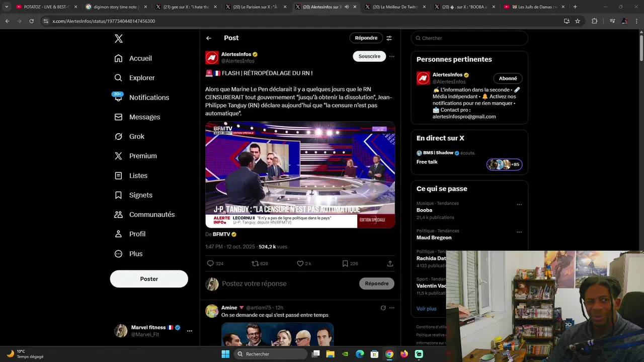The width and height of the screenshot is (644, 362).
Task: Open the Plus more options menu
Action: (129, 254)
